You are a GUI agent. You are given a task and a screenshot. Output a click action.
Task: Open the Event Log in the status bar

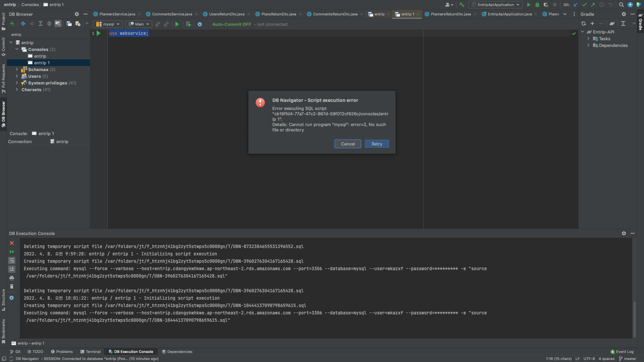click(x=622, y=352)
